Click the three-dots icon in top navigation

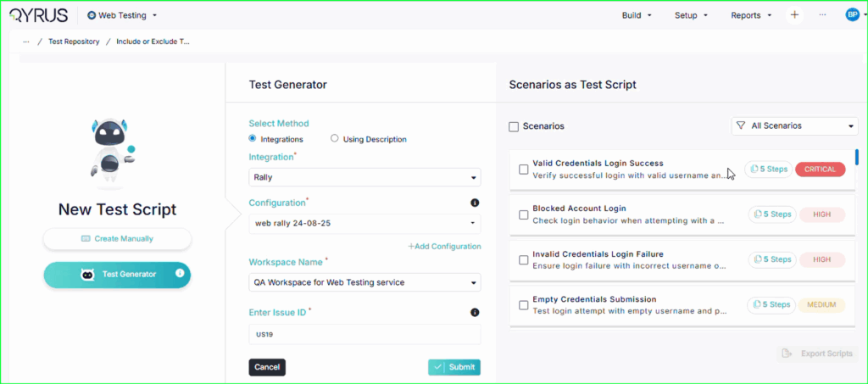pyautogui.click(x=822, y=15)
